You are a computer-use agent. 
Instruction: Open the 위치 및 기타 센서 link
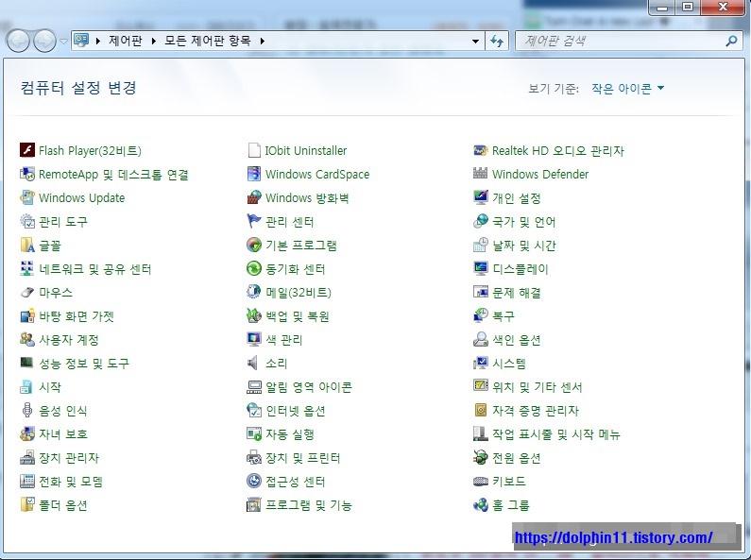coord(538,387)
